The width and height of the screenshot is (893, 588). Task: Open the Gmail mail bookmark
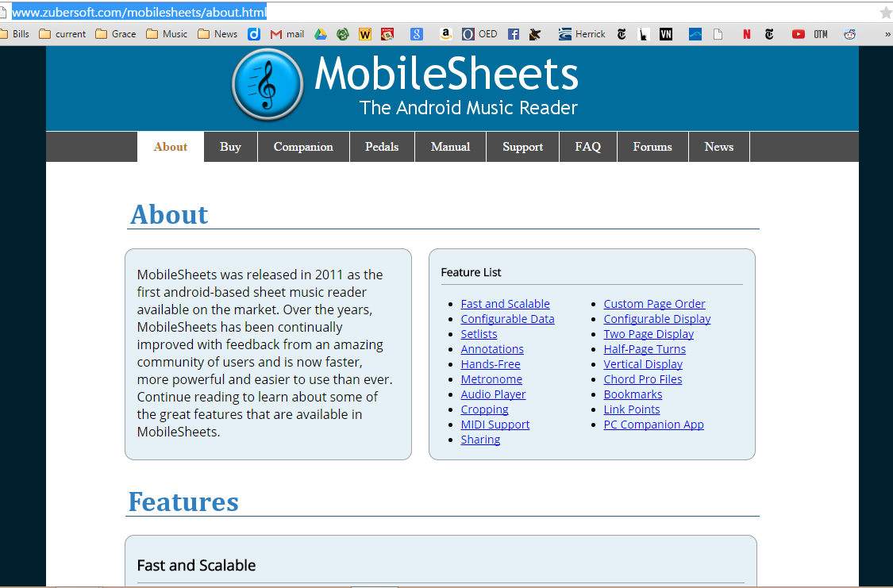pos(287,34)
